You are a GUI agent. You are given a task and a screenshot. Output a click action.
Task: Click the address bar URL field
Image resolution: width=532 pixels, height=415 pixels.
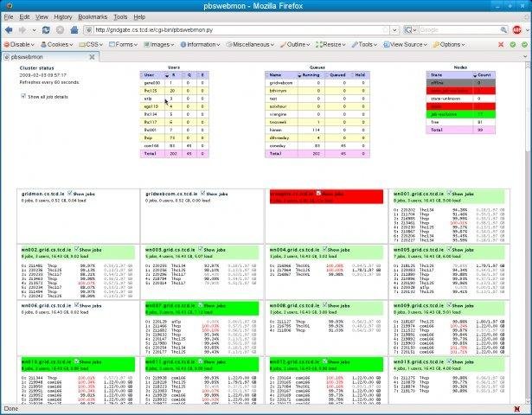[x=238, y=30]
